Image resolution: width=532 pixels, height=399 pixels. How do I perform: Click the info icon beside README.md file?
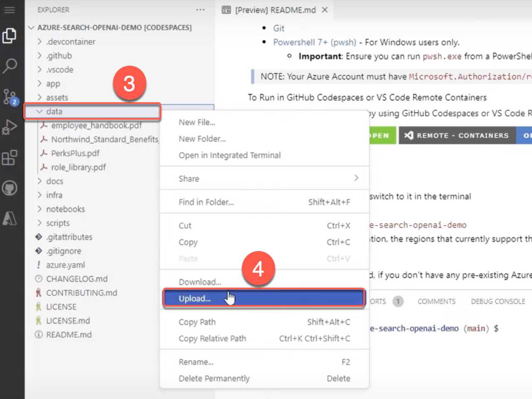(39, 335)
